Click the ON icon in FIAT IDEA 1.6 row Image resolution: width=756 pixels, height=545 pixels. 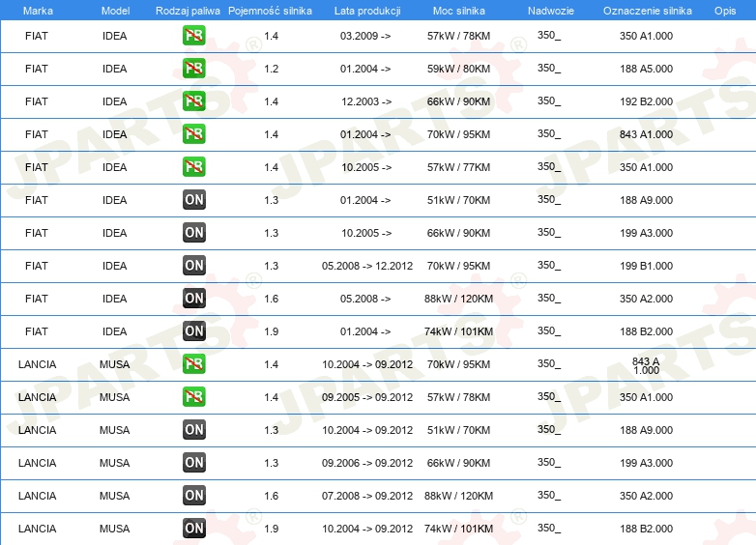[x=194, y=299]
